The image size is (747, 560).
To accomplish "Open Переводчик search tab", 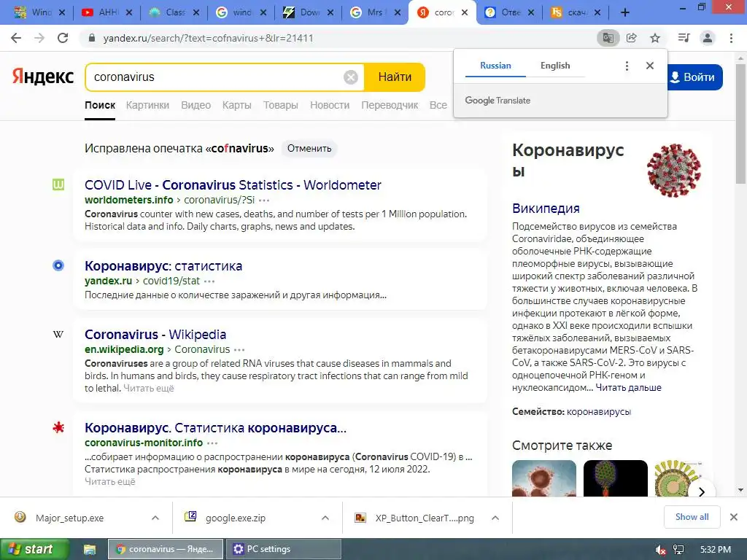I will (x=390, y=105).
